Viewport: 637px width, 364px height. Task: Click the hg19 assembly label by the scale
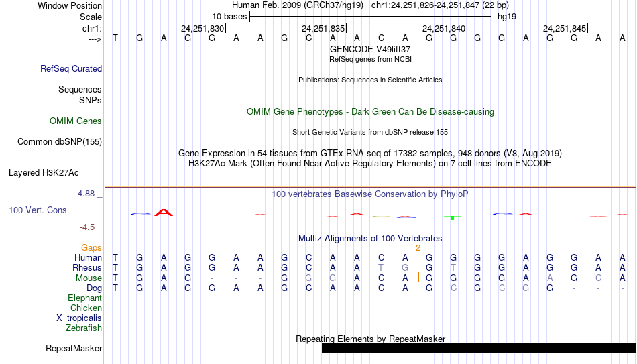tap(507, 17)
